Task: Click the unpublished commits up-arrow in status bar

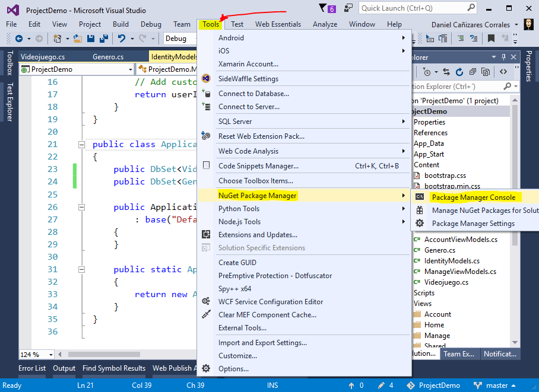Action: click(x=351, y=385)
